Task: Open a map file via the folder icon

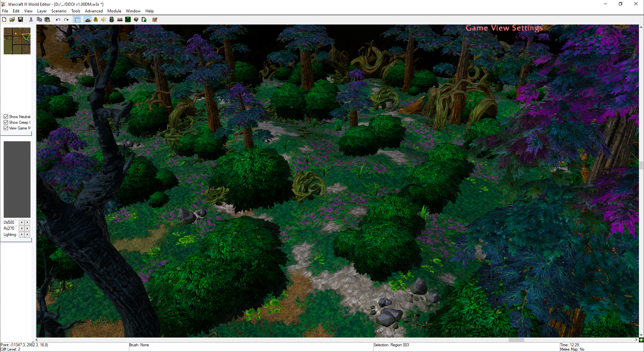Action: pos(12,19)
